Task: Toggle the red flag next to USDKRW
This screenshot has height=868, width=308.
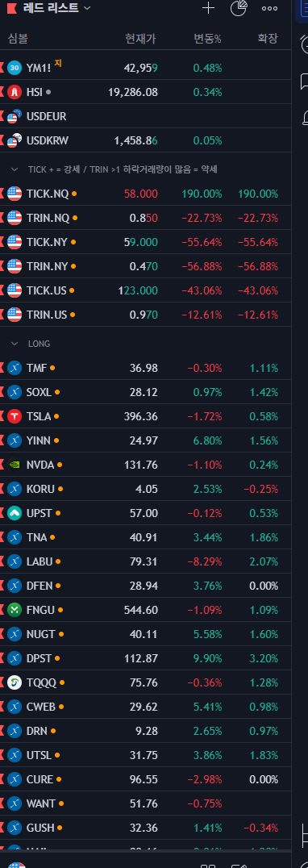Action: [2, 140]
